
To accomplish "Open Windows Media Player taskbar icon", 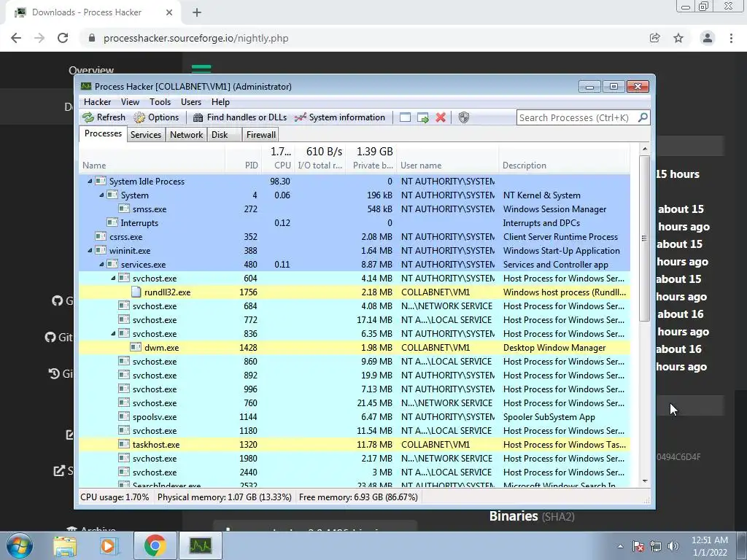I will (109, 545).
